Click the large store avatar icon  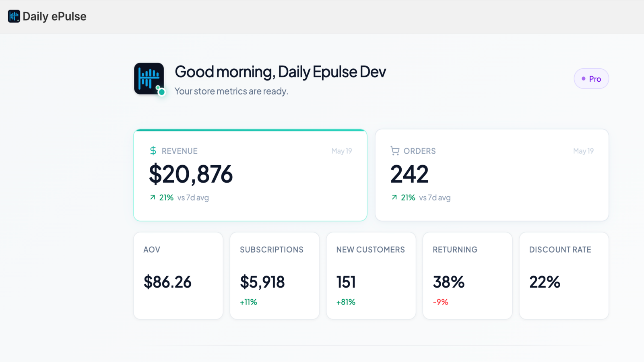(x=149, y=78)
